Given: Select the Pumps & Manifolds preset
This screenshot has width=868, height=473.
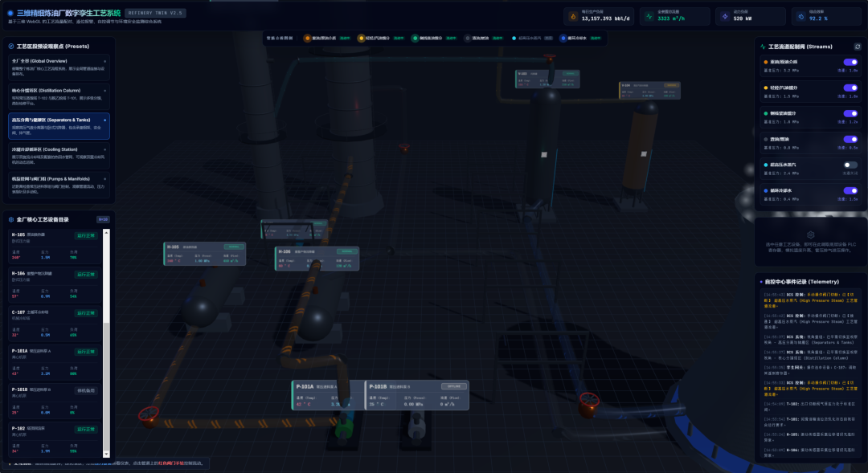Looking at the screenshot, I should pyautogui.click(x=59, y=185).
